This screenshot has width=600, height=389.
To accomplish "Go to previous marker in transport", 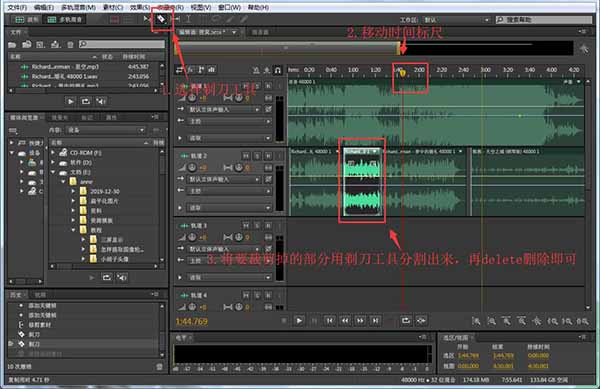I will [329, 321].
